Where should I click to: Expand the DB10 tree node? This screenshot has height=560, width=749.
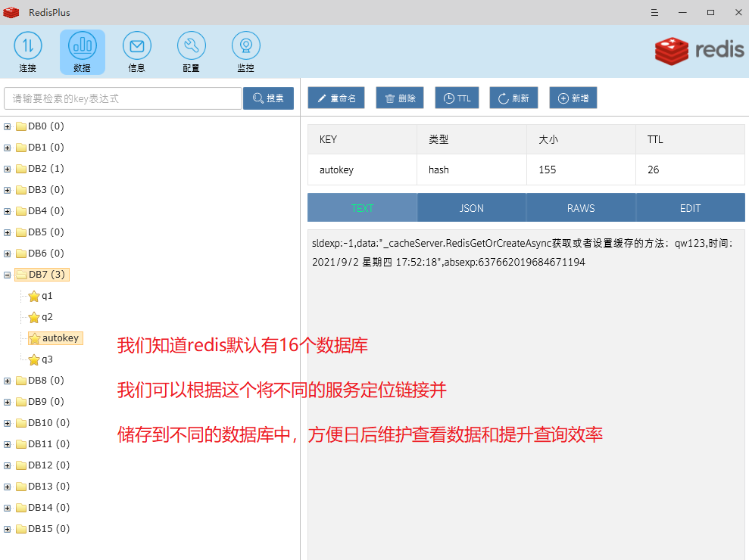7,423
